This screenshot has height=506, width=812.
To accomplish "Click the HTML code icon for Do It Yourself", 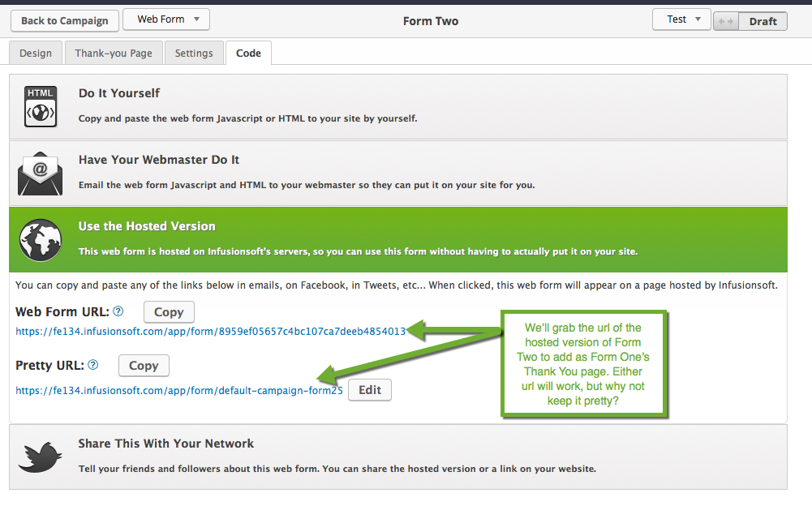I will [41, 106].
